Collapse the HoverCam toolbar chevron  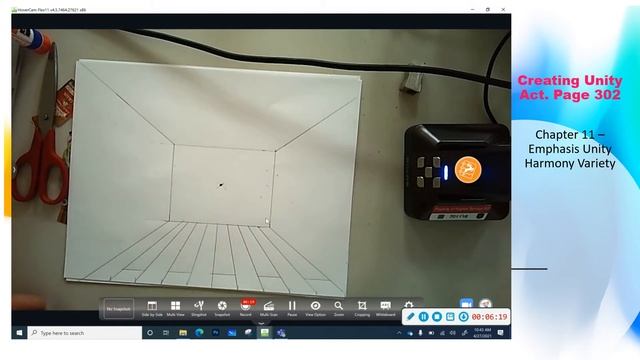point(261,323)
